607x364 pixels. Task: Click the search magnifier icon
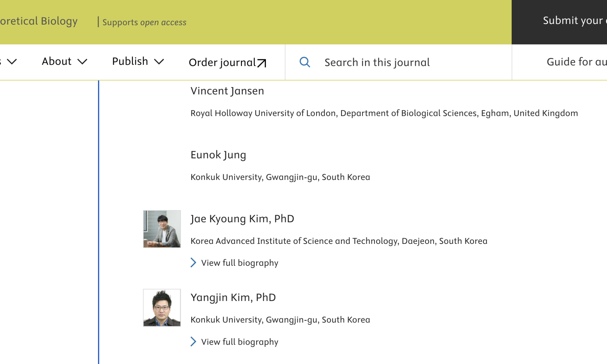pos(305,62)
